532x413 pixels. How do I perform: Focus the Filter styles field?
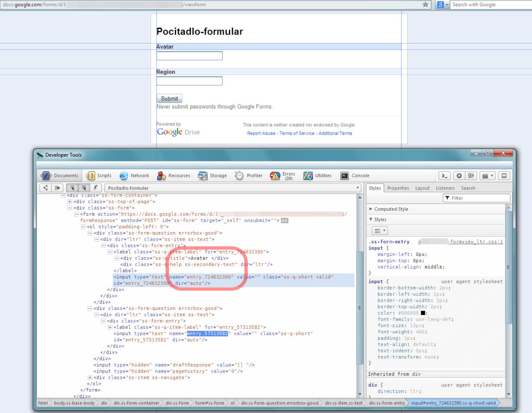pyautogui.click(x=477, y=198)
